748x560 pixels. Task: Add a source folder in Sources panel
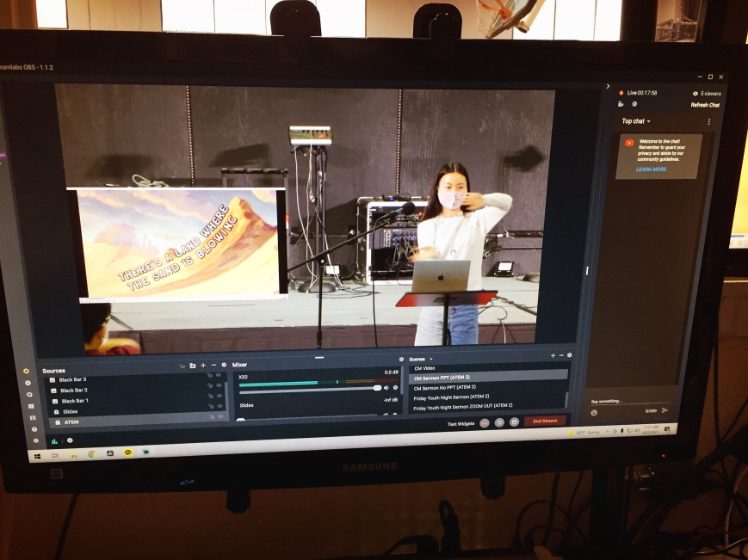click(193, 366)
